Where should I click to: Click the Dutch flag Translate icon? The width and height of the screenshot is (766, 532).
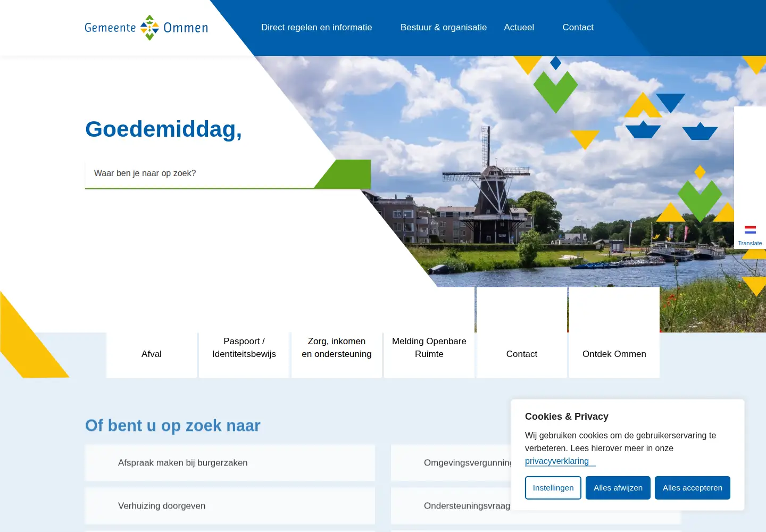[x=750, y=230]
